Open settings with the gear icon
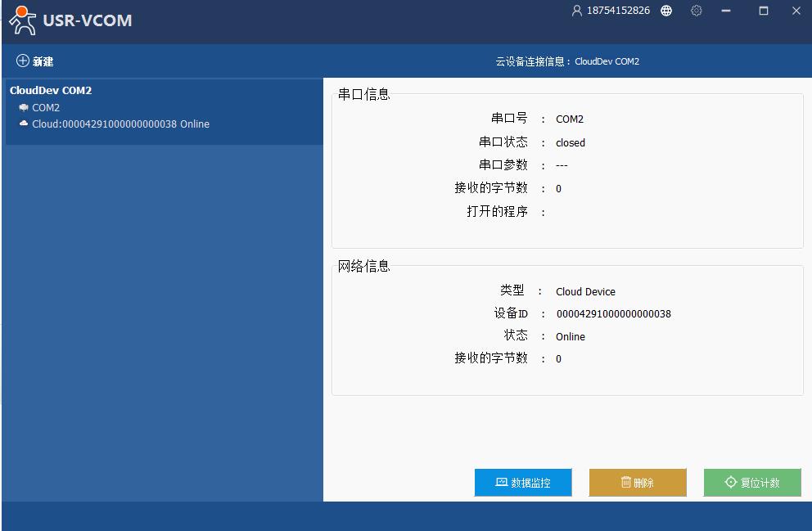The width and height of the screenshot is (812, 531). click(x=697, y=11)
